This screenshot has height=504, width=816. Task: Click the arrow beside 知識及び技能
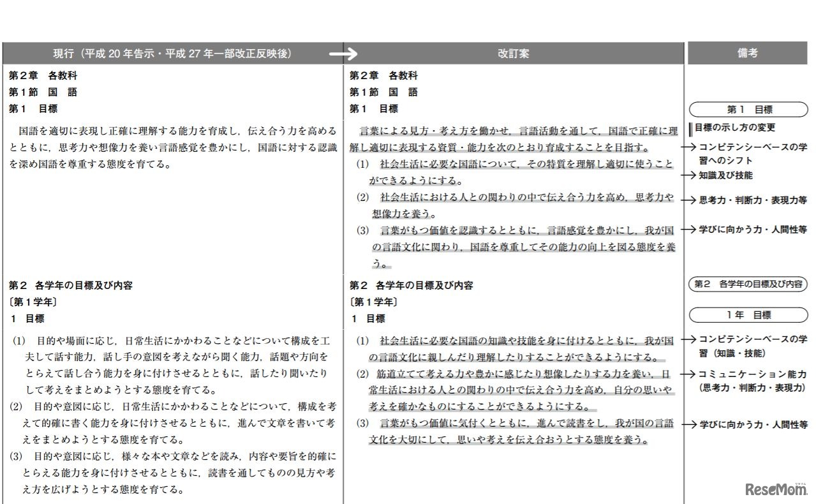[x=692, y=175]
